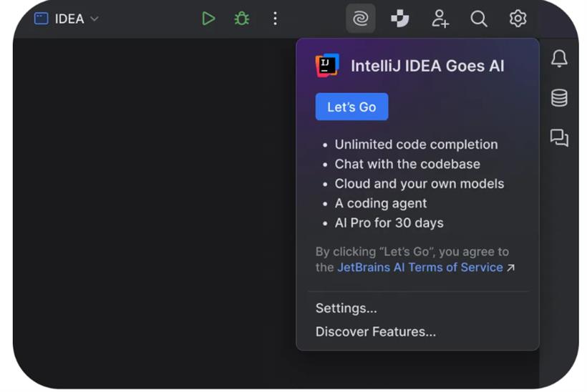The image size is (587, 392).
Task: Open the JetBrains Toolbox-style plugin icon
Action: click(400, 19)
